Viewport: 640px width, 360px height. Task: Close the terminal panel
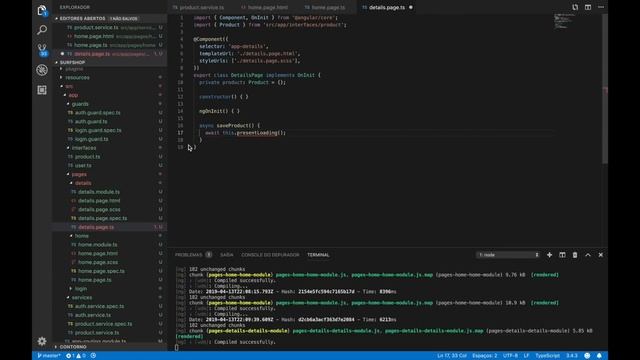pos(600,255)
